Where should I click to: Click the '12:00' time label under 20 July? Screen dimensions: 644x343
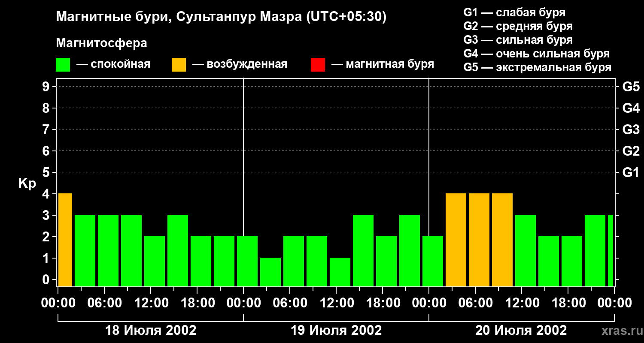tap(522, 303)
